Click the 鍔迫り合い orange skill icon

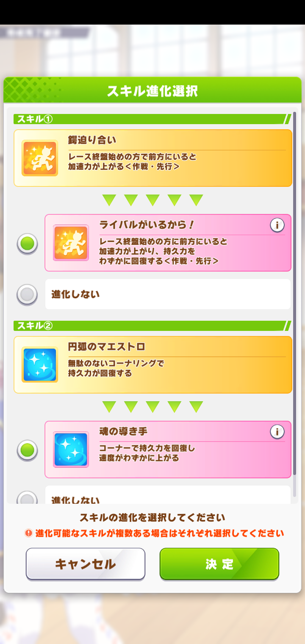click(x=40, y=158)
